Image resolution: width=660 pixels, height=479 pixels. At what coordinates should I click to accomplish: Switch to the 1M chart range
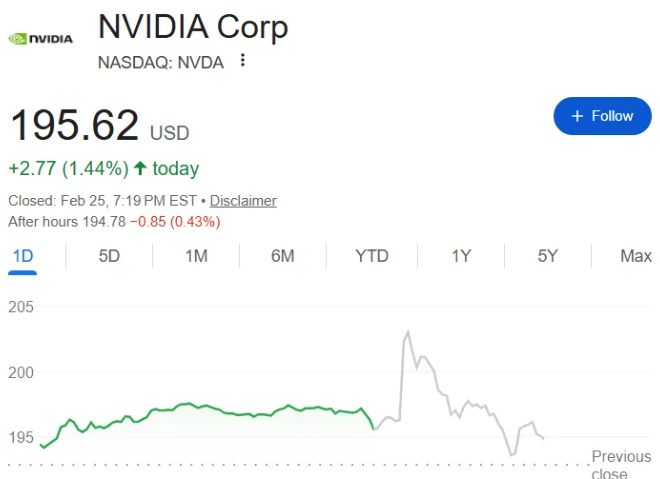pyautogui.click(x=196, y=256)
